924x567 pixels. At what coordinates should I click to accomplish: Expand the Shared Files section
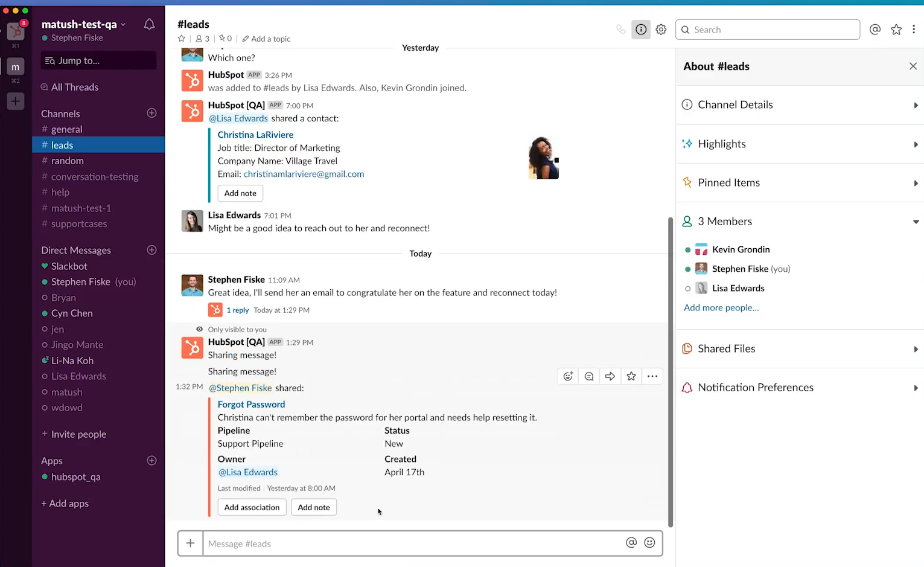click(800, 348)
